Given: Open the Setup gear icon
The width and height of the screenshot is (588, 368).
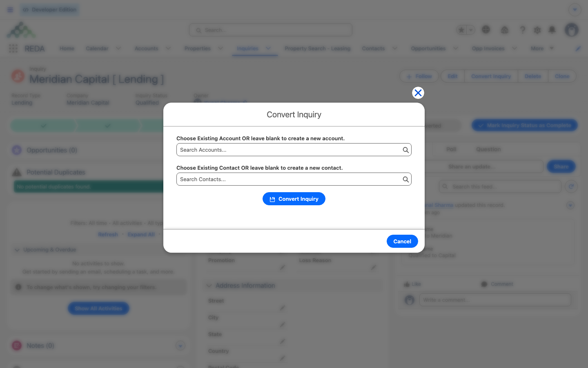Looking at the screenshot, I should pos(537,30).
